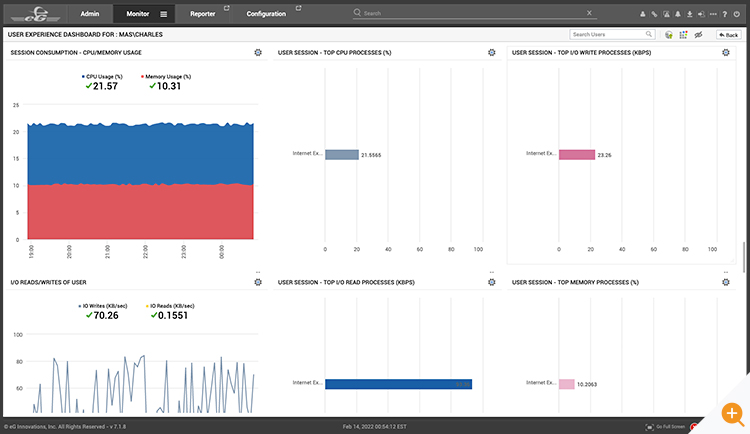
Task: Open the Admin tab
Action: [x=90, y=14]
